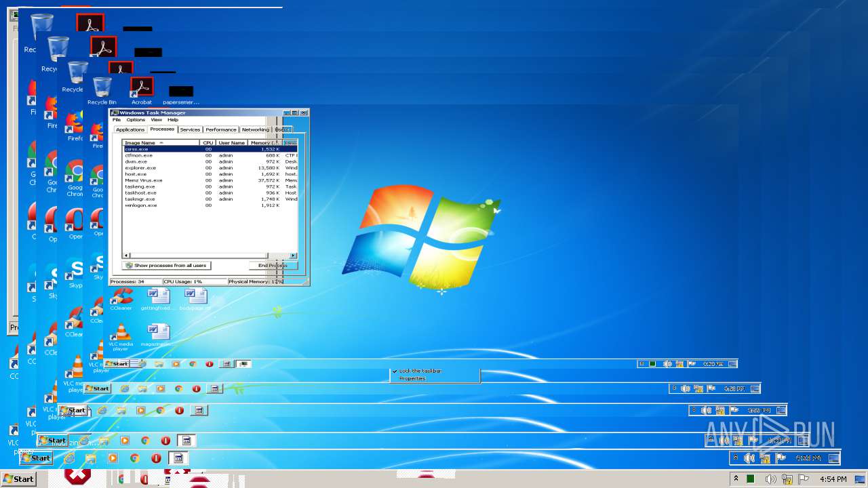The width and height of the screenshot is (868, 488).
Task: Select the Processes tab
Action: pos(162,129)
